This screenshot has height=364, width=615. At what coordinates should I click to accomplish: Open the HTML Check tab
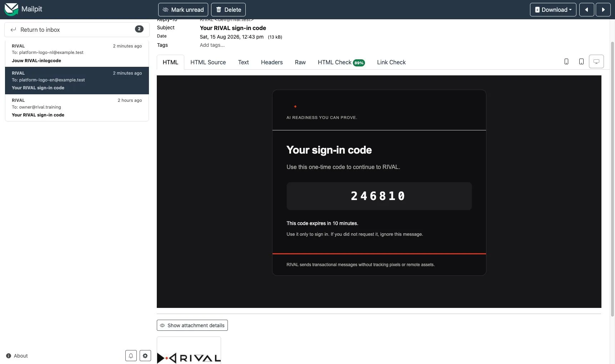click(x=341, y=62)
